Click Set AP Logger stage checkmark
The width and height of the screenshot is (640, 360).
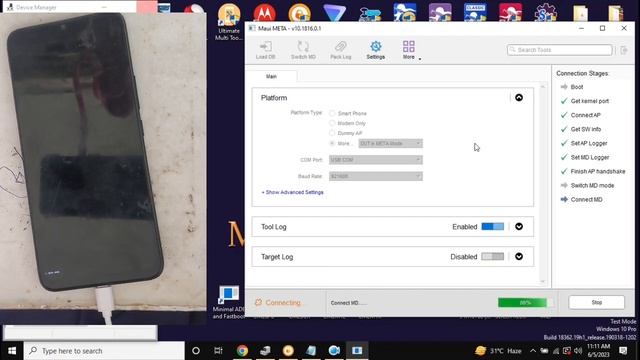[x=564, y=143]
